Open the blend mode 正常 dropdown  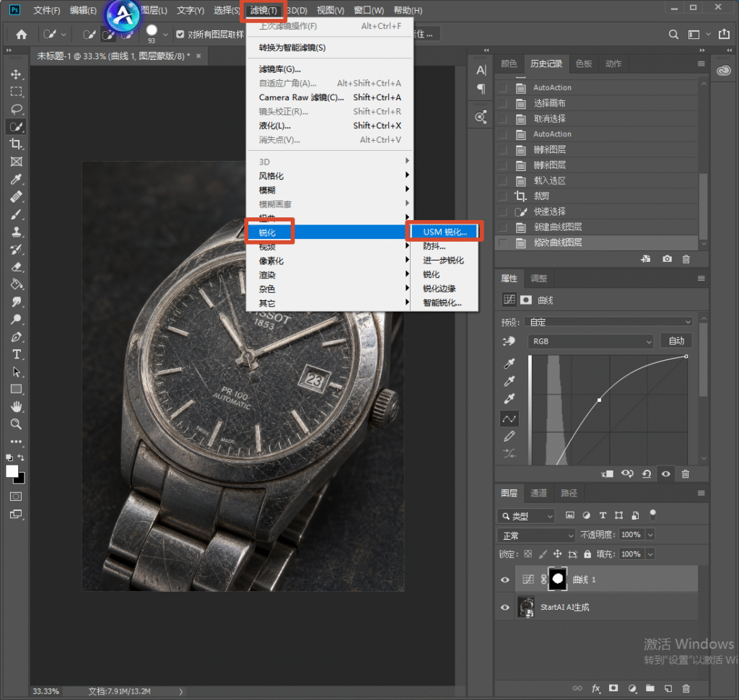coord(536,535)
